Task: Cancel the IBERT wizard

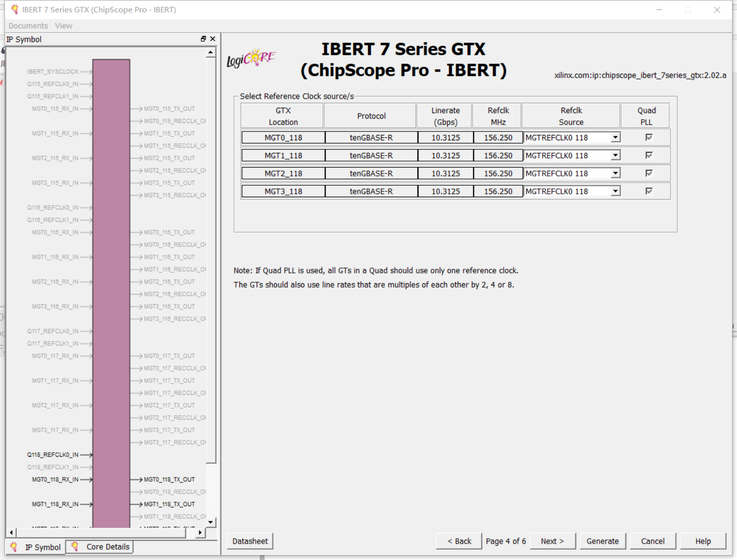Action: (653, 541)
